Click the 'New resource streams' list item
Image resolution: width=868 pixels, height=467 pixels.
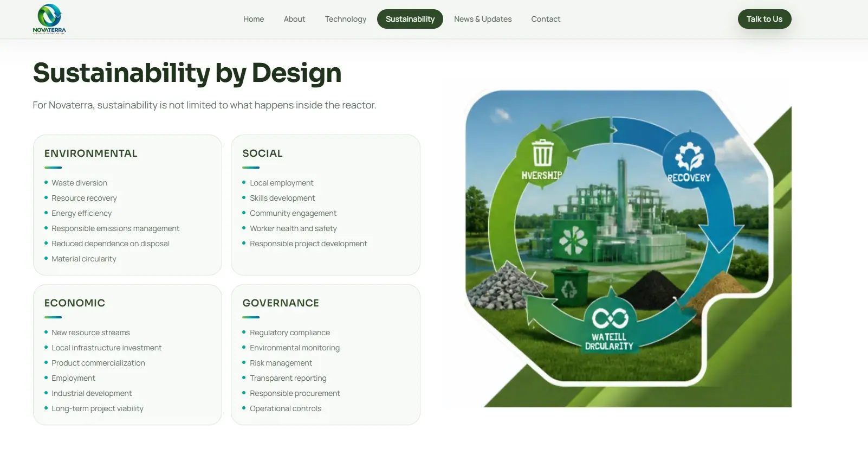coord(90,332)
